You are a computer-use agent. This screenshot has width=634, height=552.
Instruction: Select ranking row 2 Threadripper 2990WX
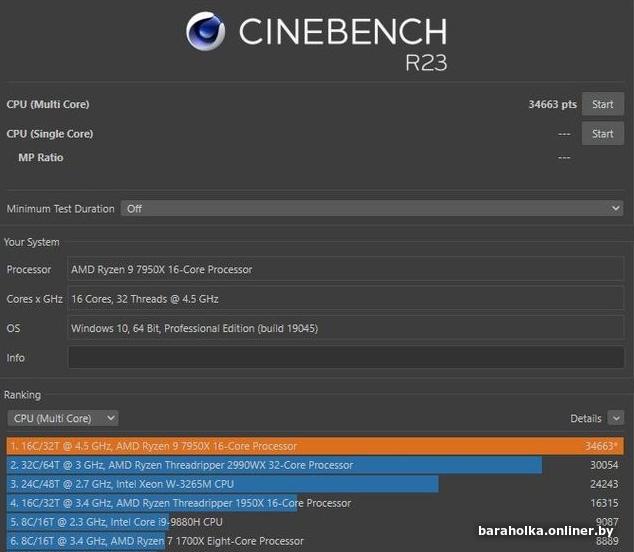[x=315, y=465]
